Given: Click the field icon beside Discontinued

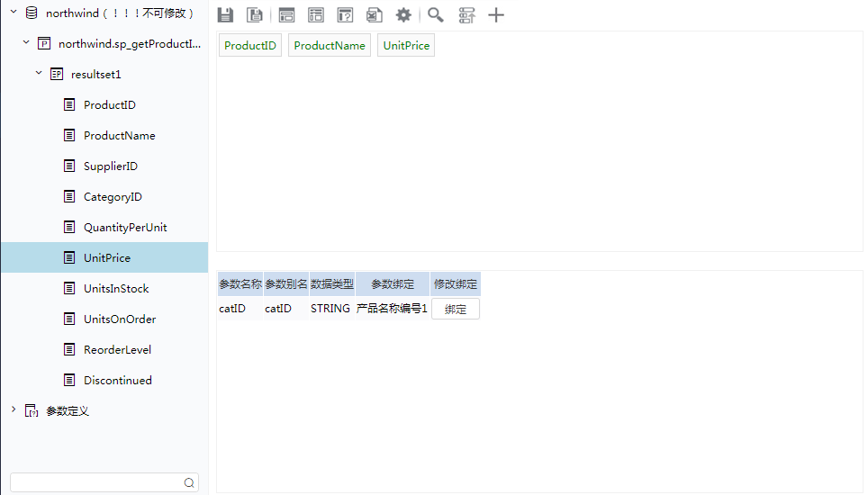Looking at the screenshot, I should pyautogui.click(x=69, y=380).
